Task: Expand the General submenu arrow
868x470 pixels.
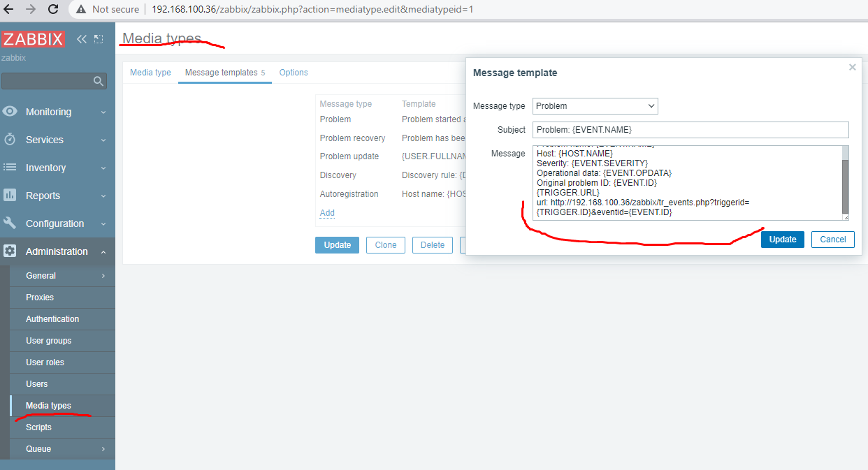Action: [x=103, y=276]
